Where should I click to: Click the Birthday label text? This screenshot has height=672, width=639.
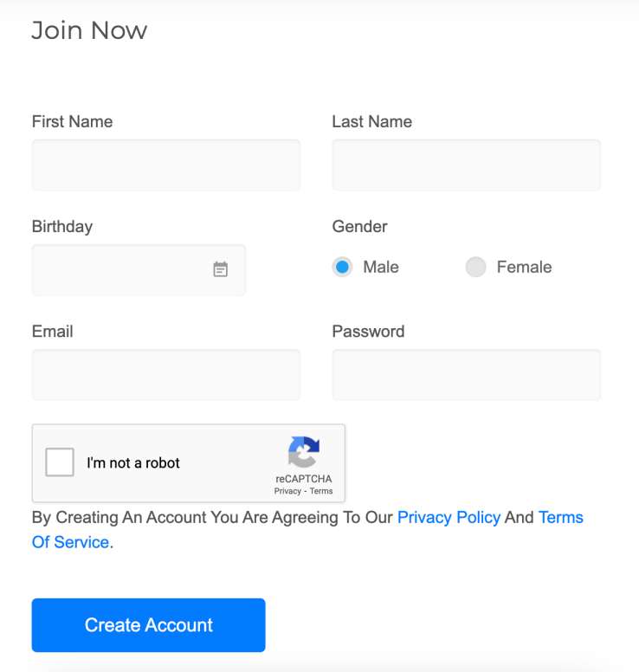click(x=62, y=226)
